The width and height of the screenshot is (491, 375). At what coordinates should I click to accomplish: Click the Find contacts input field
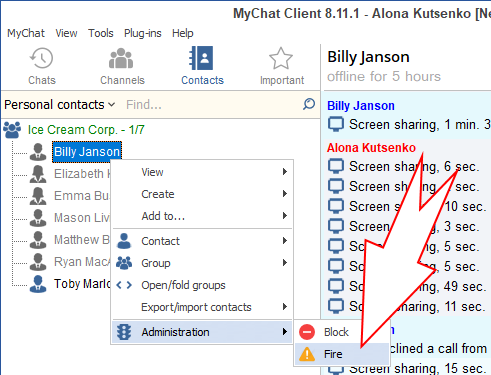(212, 105)
